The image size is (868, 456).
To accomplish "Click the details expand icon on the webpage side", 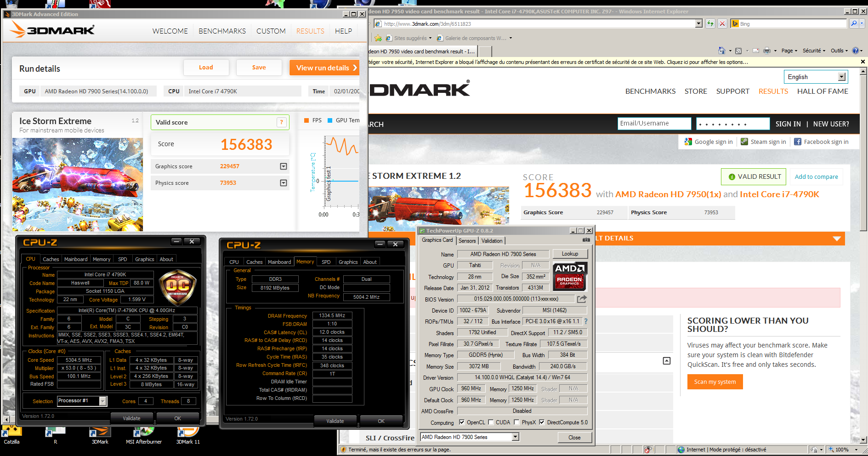I will 667,361.
